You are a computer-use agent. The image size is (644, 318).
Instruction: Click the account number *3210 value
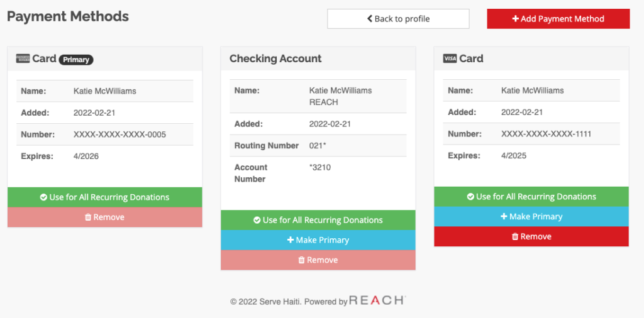point(319,167)
